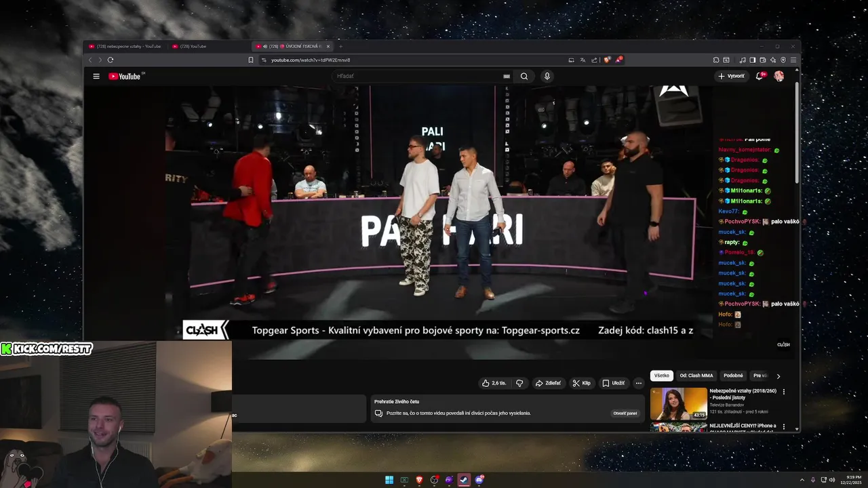The image size is (868, 488).
Task: Select the Podobné filter chip
Action: (x=733, y=375)
